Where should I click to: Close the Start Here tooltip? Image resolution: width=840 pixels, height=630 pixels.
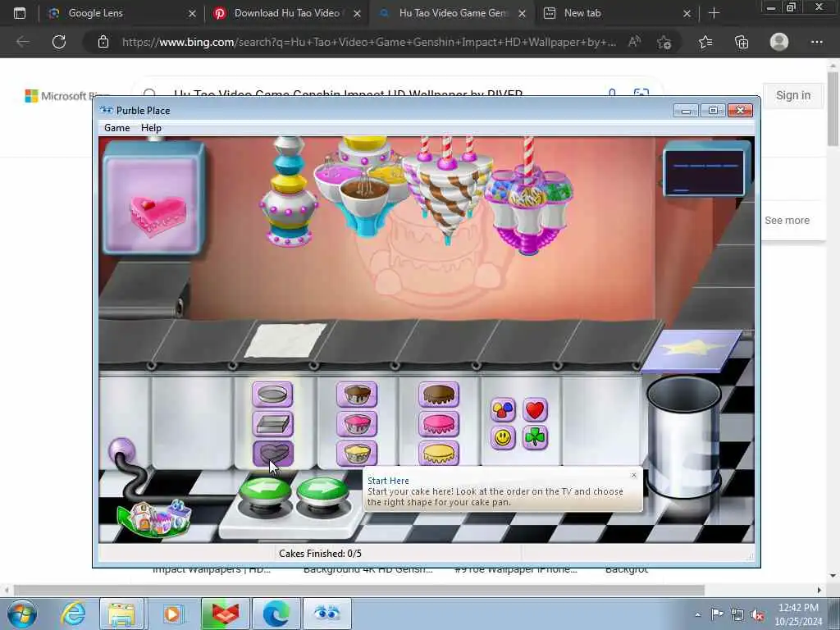(x=634, y=475)
